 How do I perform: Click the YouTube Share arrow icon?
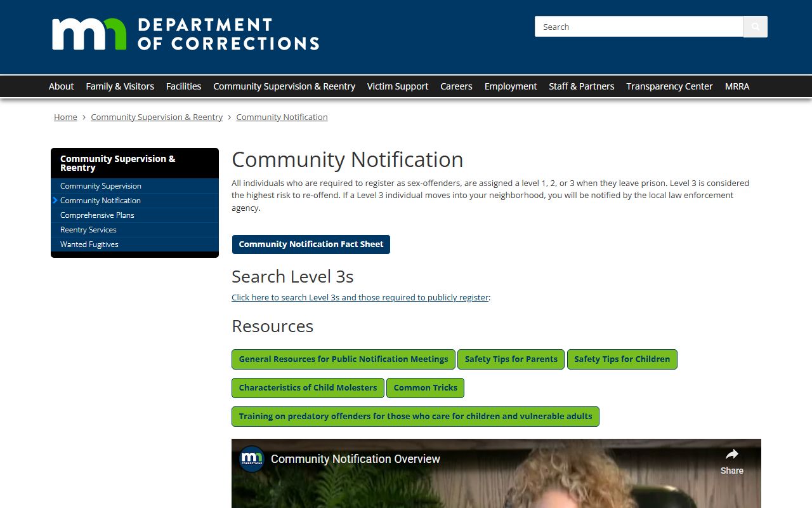(731, 455)
